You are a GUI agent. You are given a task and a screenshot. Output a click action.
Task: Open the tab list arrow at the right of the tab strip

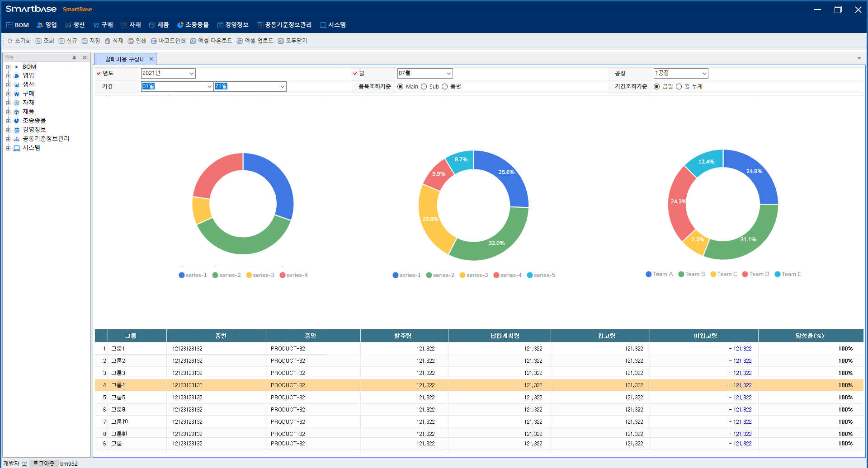[x=859, y=58]
